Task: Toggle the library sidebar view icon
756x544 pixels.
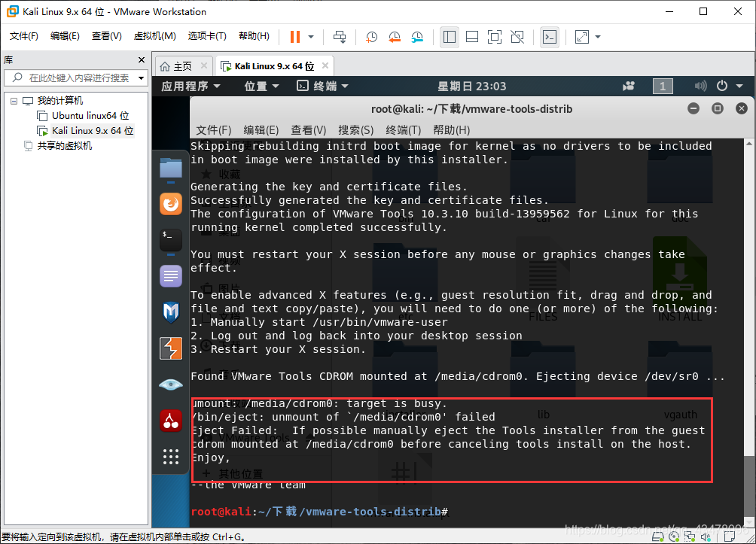Action: [x=450, y=37]
